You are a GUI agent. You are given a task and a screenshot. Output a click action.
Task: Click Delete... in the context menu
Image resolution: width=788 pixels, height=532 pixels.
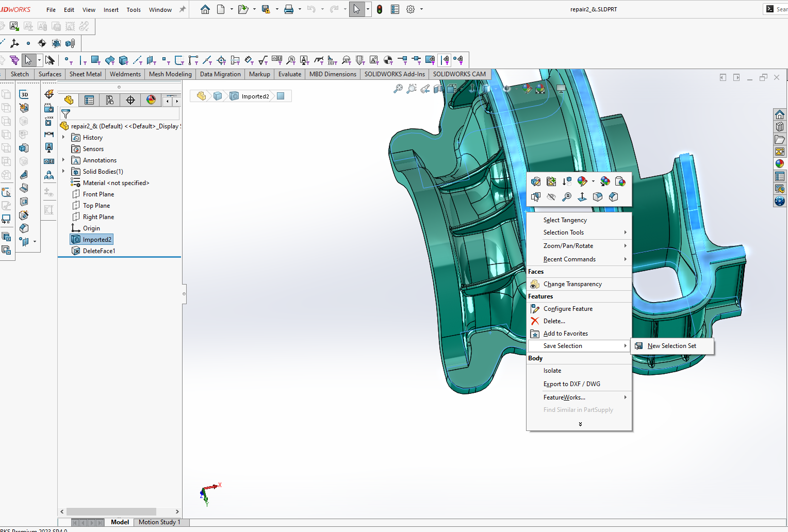click(x=554, y=321)
